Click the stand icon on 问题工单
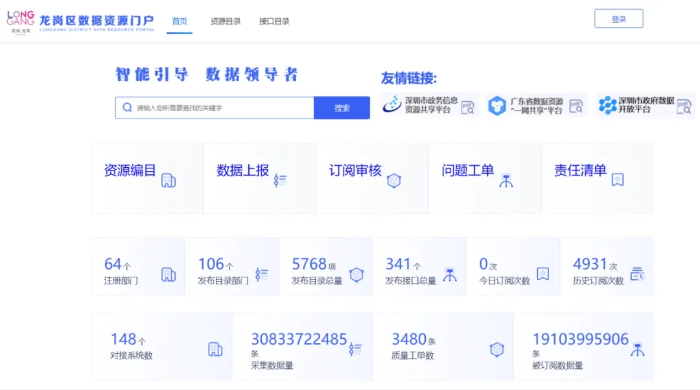 pos(506,181)
